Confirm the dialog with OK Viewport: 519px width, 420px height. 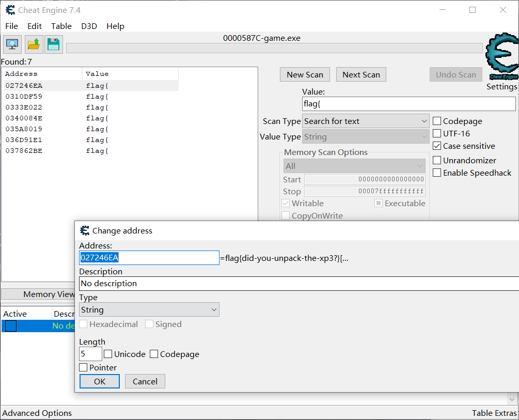coord(100,381)
